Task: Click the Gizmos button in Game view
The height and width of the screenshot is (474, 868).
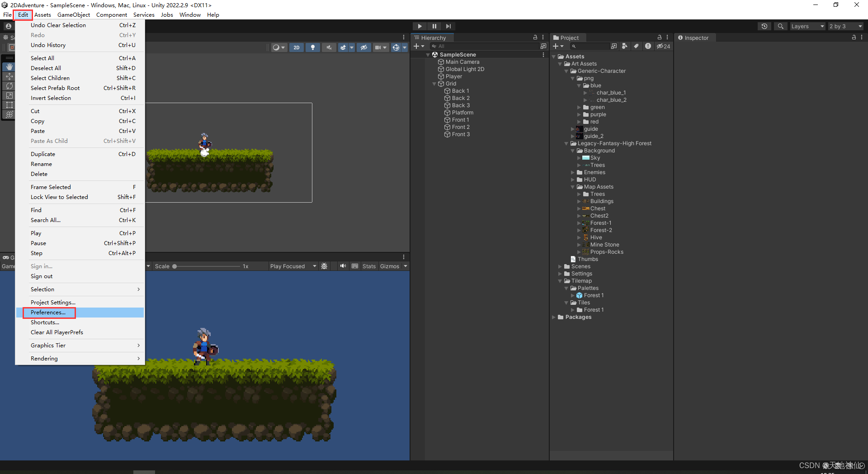Action: point(390,266)
